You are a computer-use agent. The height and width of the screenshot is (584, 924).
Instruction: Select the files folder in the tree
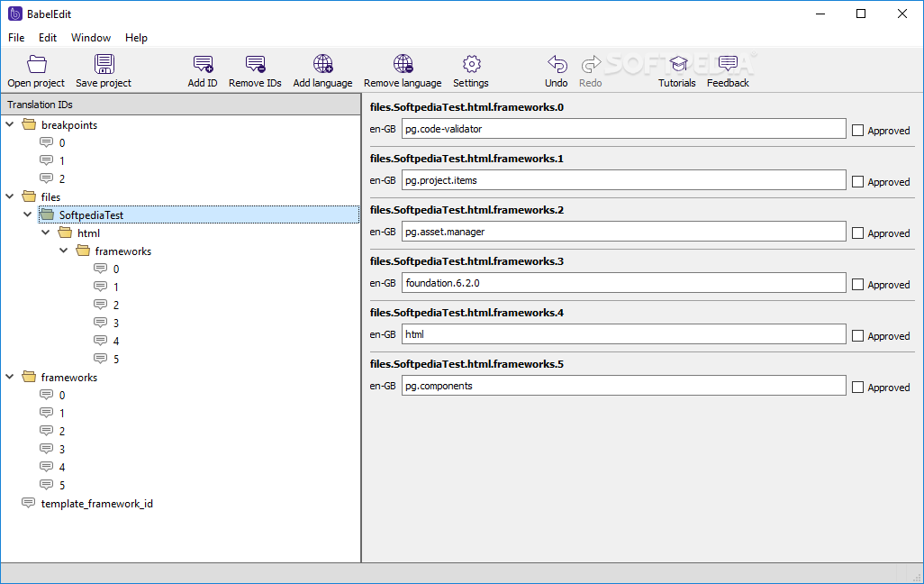coord(50,197)
